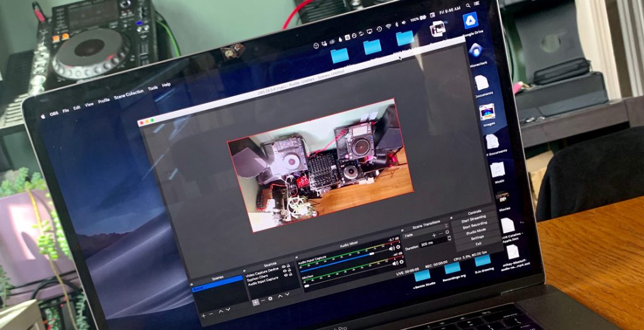The width and height of the screenshot is (644, 330).
Task: Open the Recordings.org desktop folder
Action: click(x=453, y=268)
